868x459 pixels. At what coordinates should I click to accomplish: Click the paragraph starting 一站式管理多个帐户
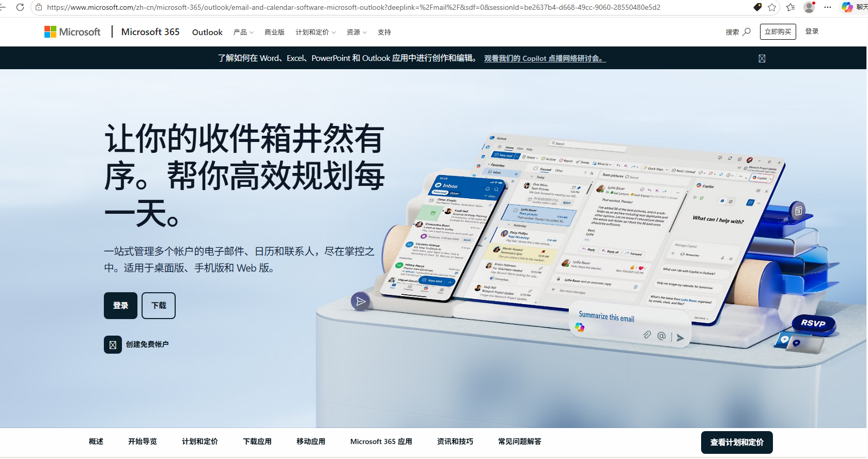click(239, 260)
